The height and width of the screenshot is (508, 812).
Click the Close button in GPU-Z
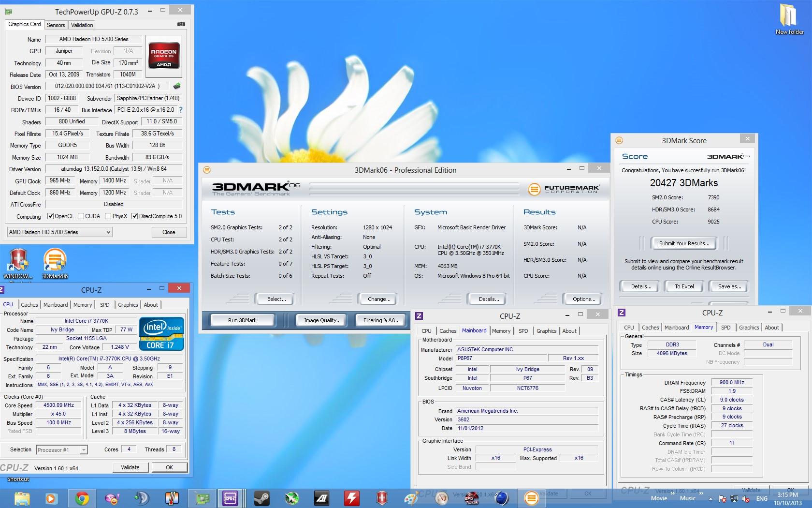[169, 232]
